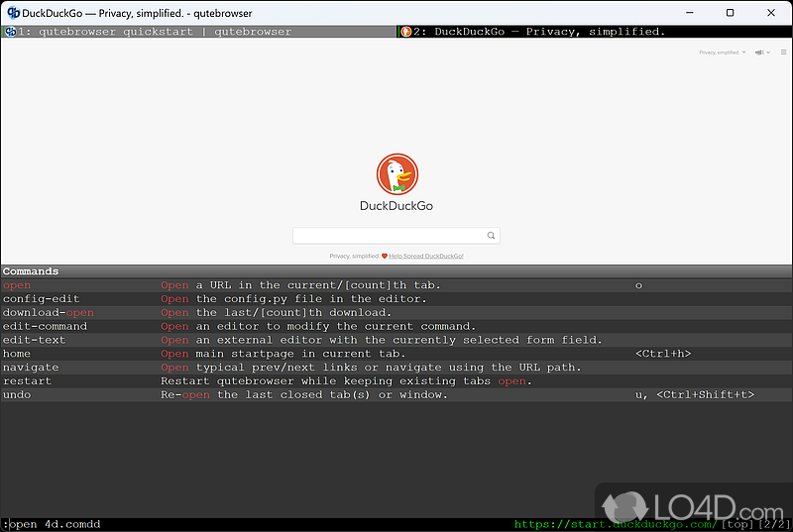
Task: Click the DuckDuckGo tab favicon
Action: pyautogui.click(x=405, y=32)
